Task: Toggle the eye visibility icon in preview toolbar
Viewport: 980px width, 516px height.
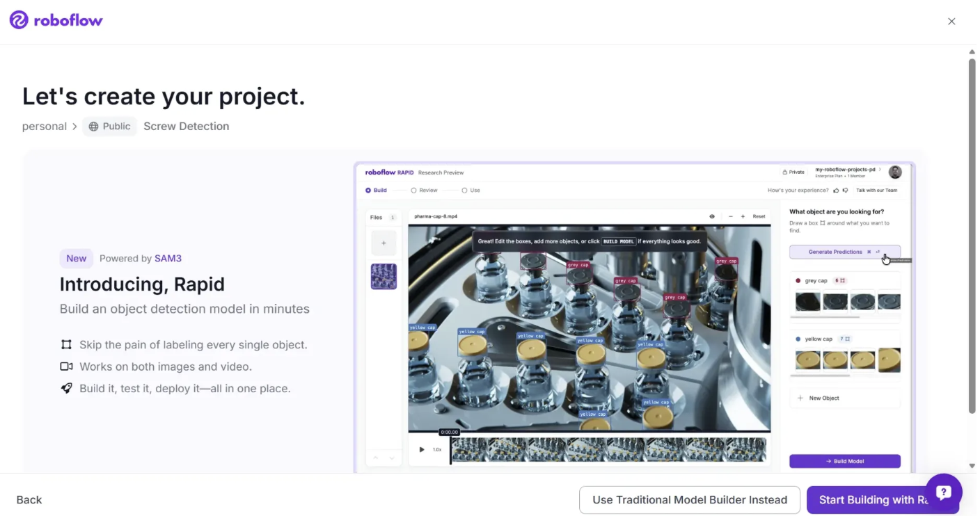Action: [x=712, y=216]
